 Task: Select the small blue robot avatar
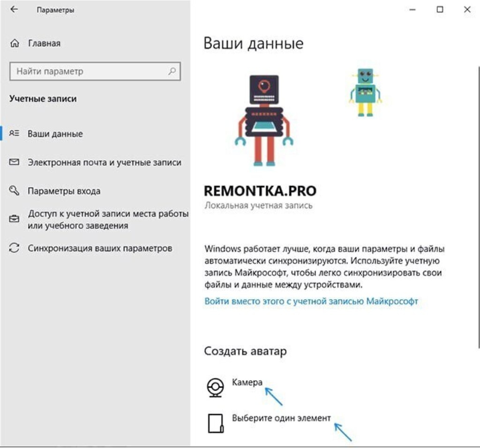[x=366, y=92]
